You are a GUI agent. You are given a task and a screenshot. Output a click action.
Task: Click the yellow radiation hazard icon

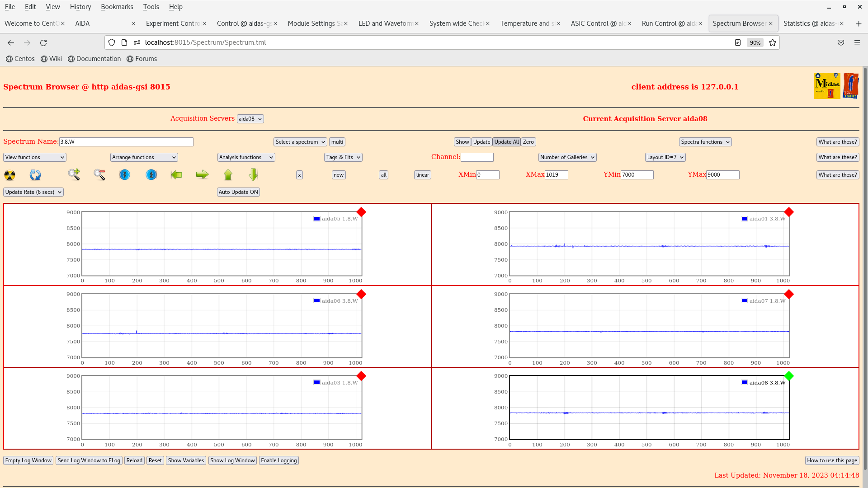tap(9, 175)
